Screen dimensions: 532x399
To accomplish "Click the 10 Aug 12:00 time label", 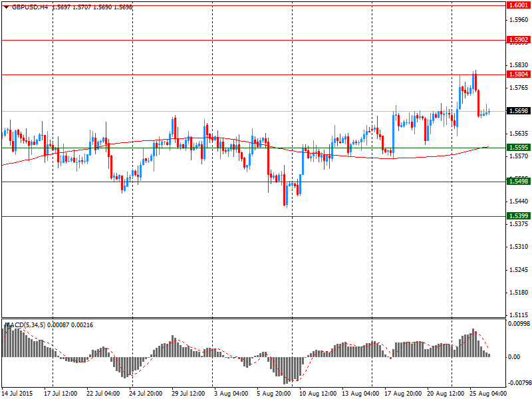I will pos(318,394).
